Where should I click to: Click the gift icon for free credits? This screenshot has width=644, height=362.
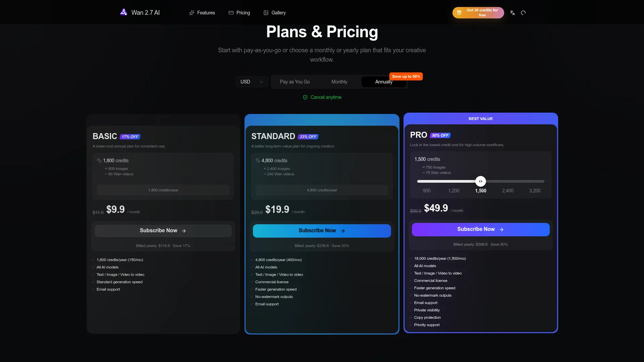click(459, 13)
